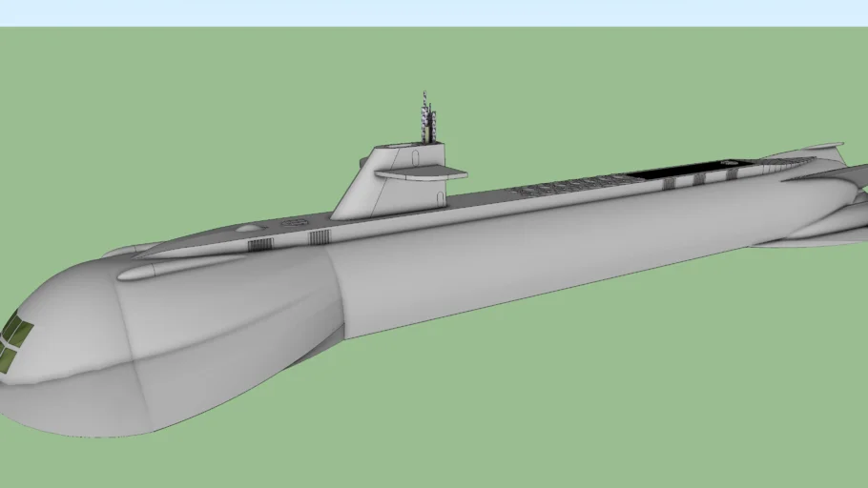Select the circular marking on the forward deck
Image resolution: width=868 pixels, height=488 pixels.
(x=293, y=222)
